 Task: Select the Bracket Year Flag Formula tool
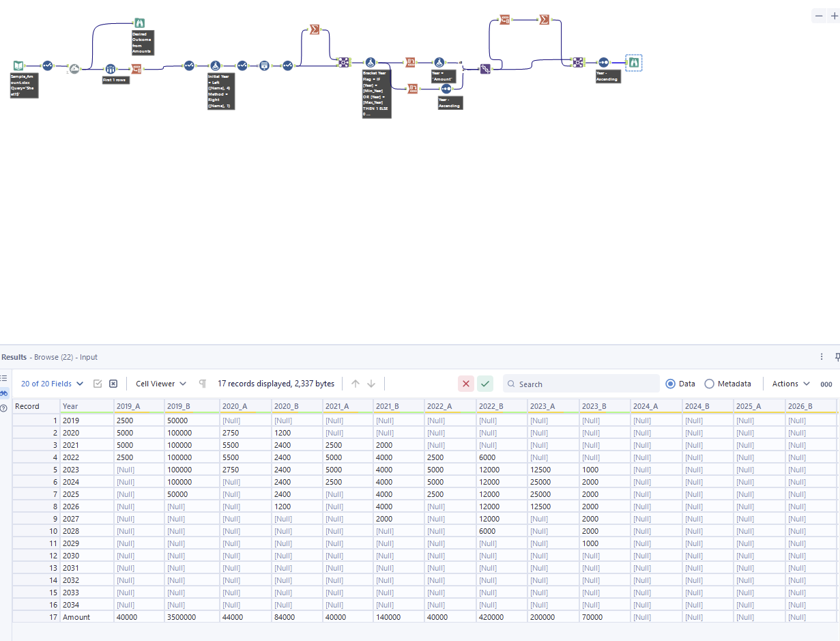pyautogui.click(x=371, y=62)
